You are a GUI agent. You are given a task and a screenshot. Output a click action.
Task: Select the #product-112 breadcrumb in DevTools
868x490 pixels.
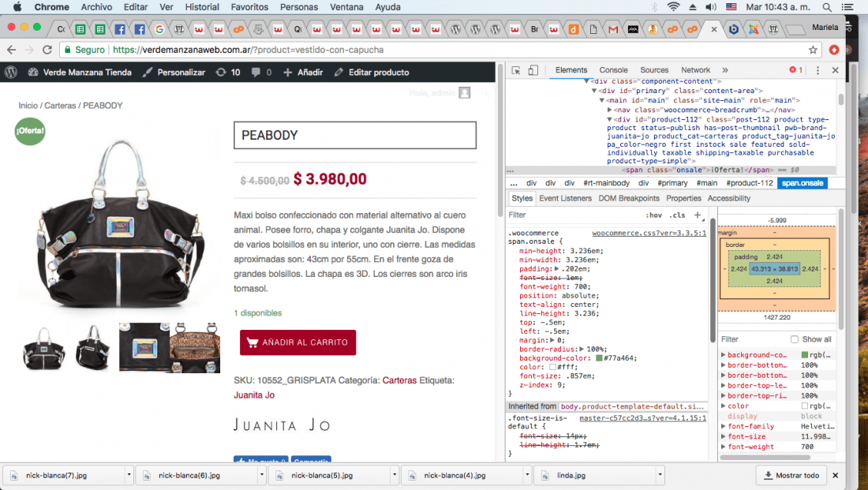click(749, 183)
